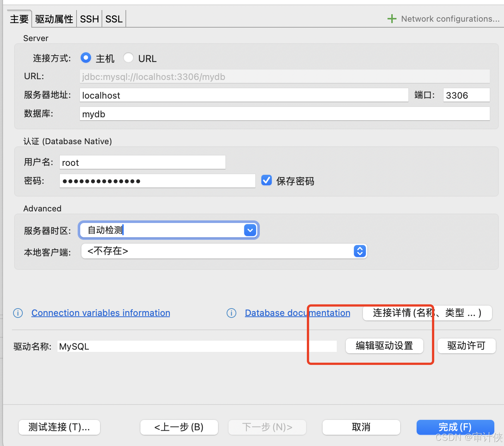Click the 用户名 field containing root

[x=143, y=162]
